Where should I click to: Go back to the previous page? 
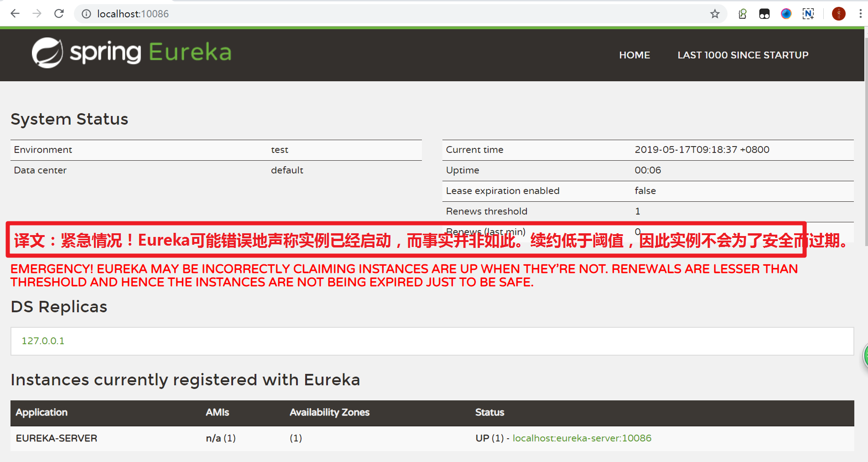(15, 14)
